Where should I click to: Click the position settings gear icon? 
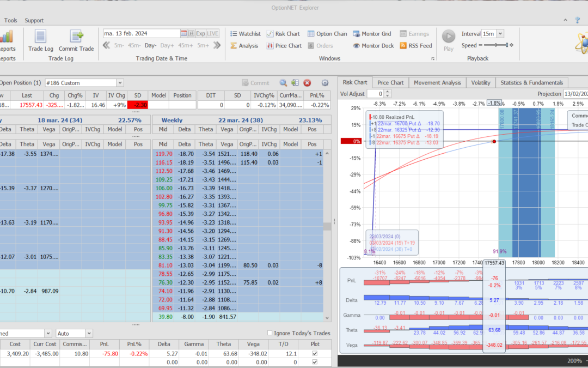(325, 83)
